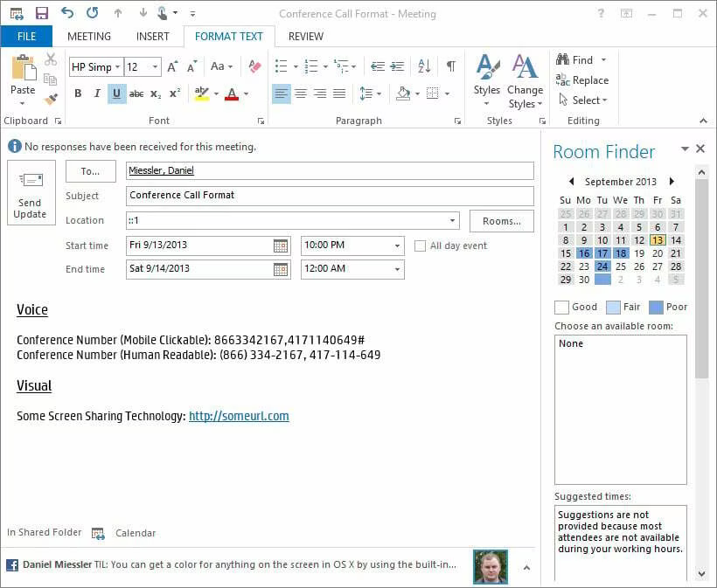This screenshot has width=717, height=588.
Task: Toggle Underline formatting button
Action: pos(116,94)
